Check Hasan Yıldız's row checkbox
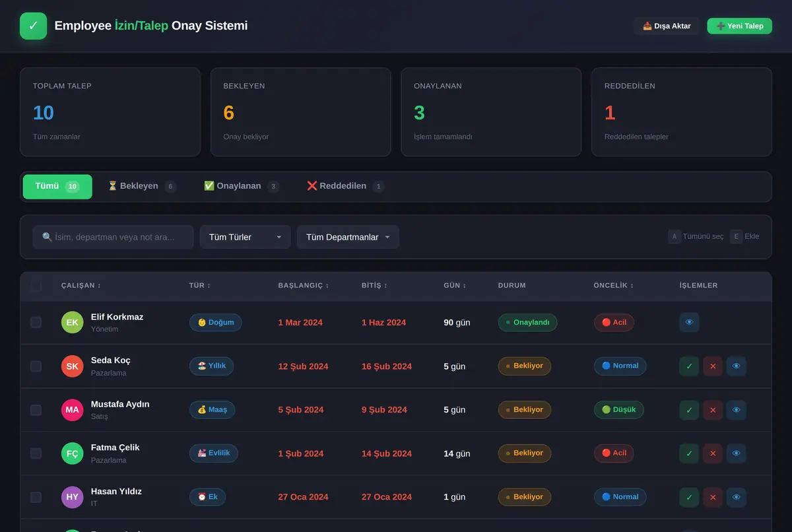Screen dimensions: 792x532 coord(36,497)
